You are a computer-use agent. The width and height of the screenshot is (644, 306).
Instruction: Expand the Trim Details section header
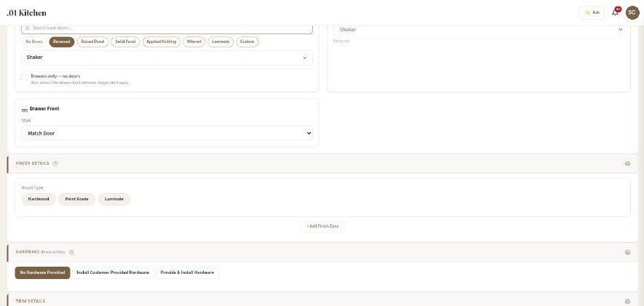pos(323,300)
